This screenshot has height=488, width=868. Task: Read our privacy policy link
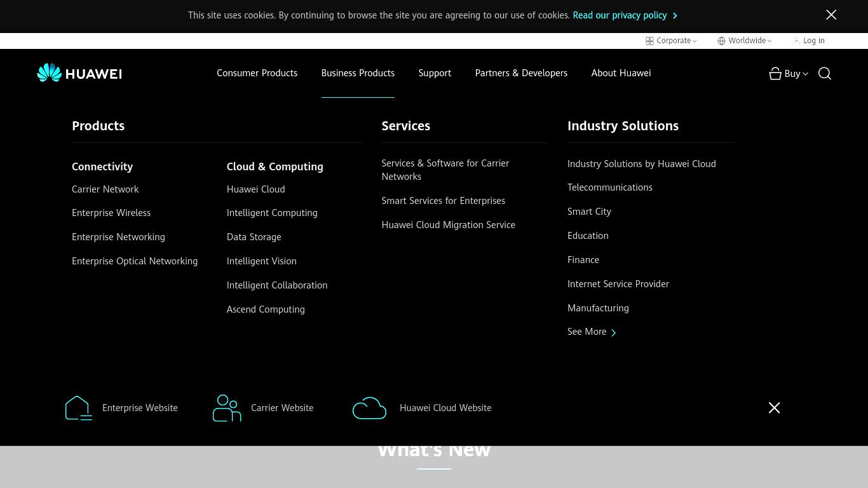pos(620,15)
